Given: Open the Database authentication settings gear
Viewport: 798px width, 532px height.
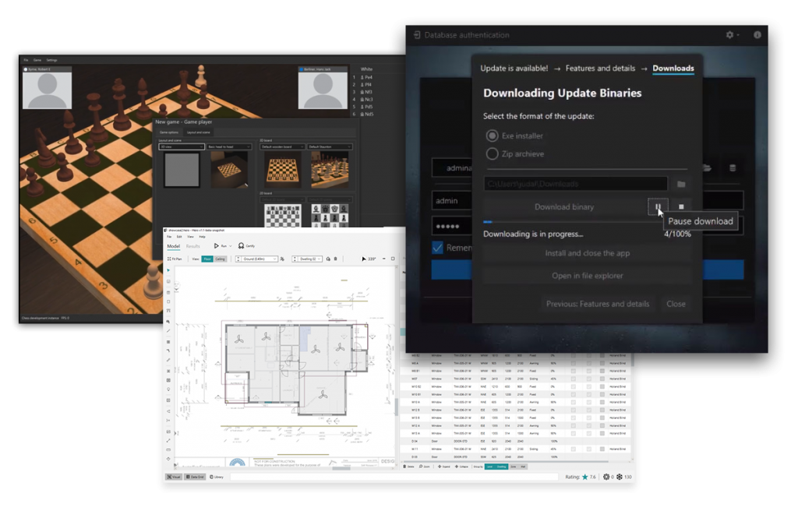Looking at the screenshot, I should 729,35.
